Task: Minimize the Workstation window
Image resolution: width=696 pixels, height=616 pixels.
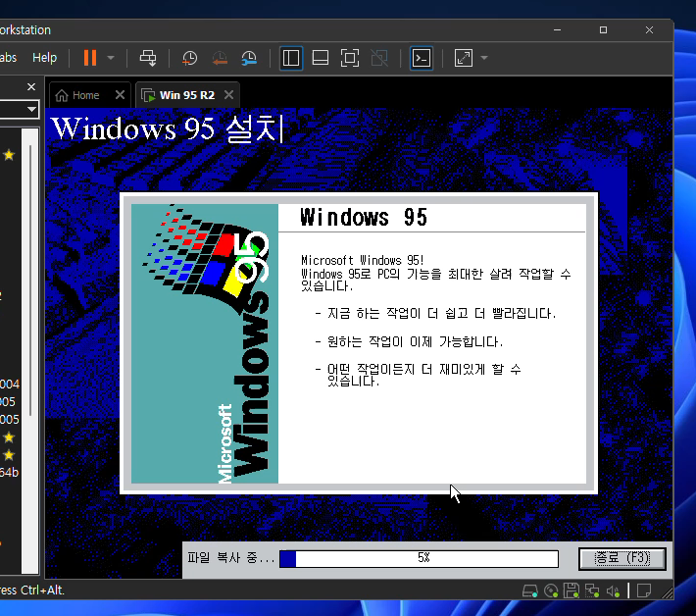Action: (557, 29)
